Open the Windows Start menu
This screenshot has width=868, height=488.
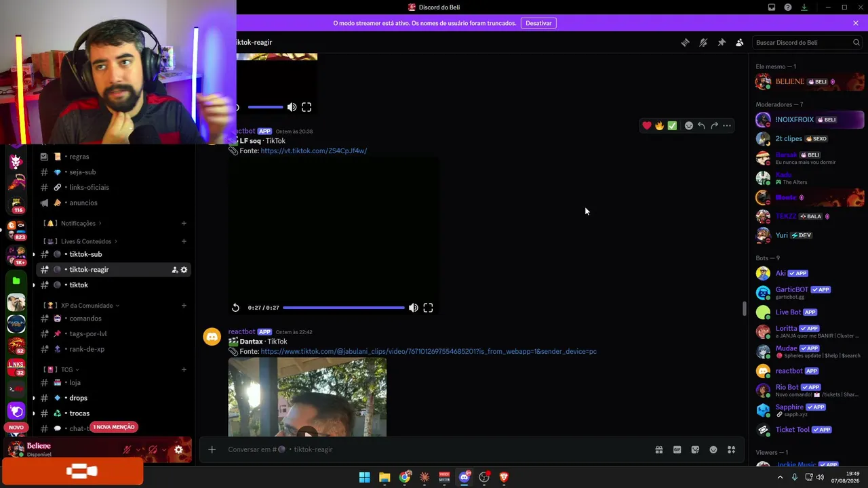click(x=364, y=477)
